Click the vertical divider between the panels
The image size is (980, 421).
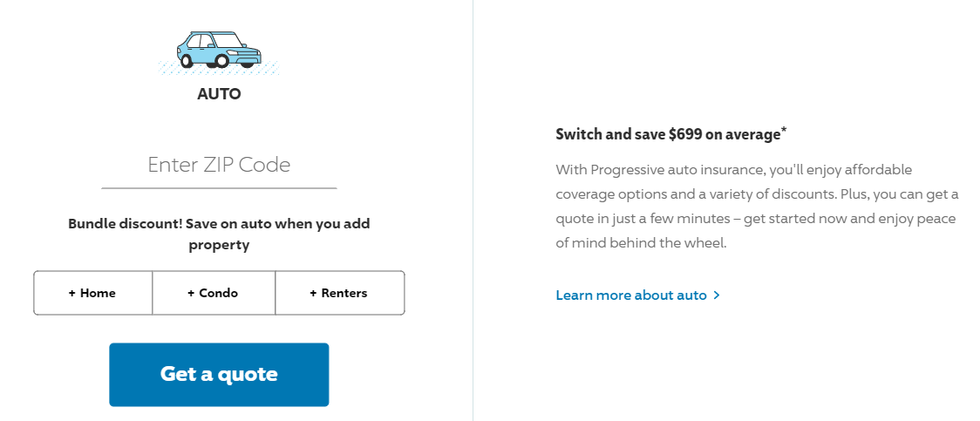[x=473, y=209]
